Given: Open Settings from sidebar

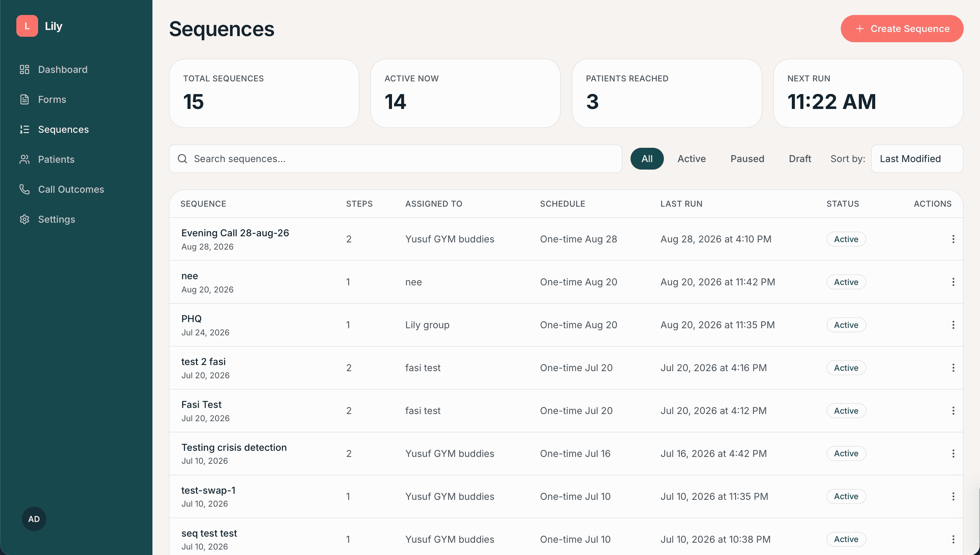Looking at the screenshot, I should [47, 219].
